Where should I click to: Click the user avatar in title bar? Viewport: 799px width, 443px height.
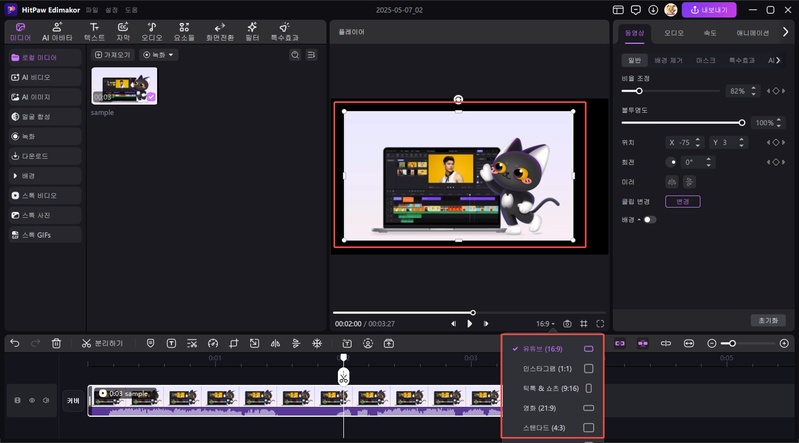671,10
